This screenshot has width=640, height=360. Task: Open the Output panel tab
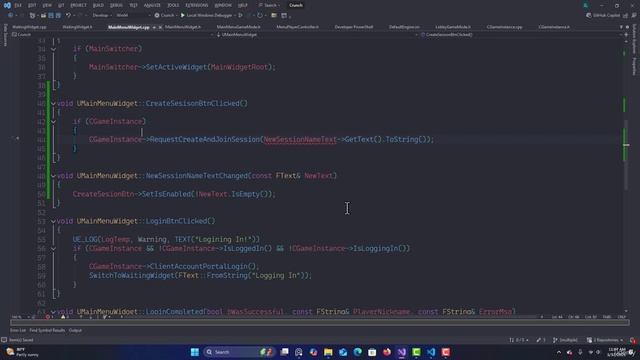pyautogui.click(x=75, y=330)
